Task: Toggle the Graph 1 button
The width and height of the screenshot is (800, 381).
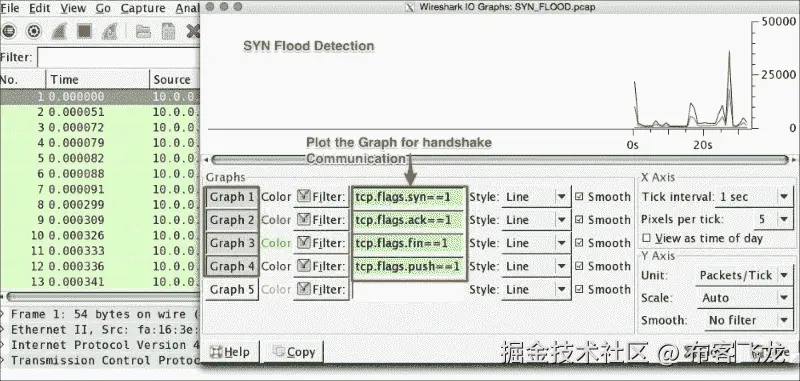Action: (232, 197)
